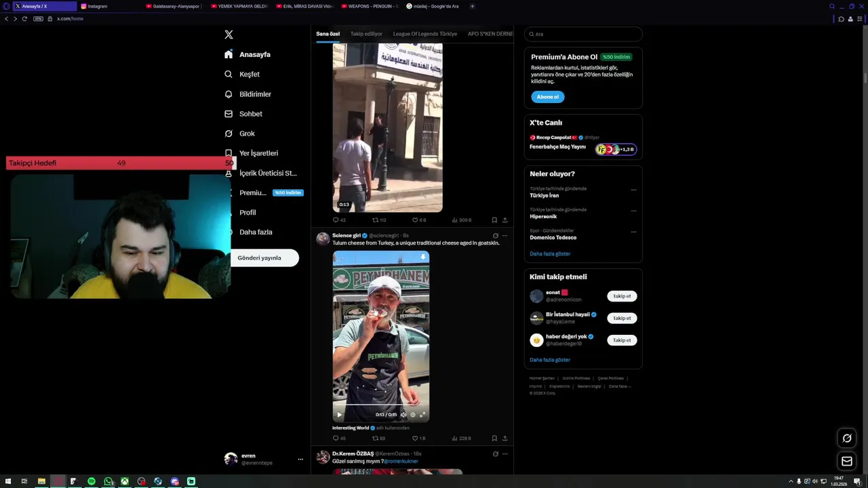Switch to League Of Legends Türkiye tab
Viewport: 868px width, 488px height.
click(x=425, y=34)
